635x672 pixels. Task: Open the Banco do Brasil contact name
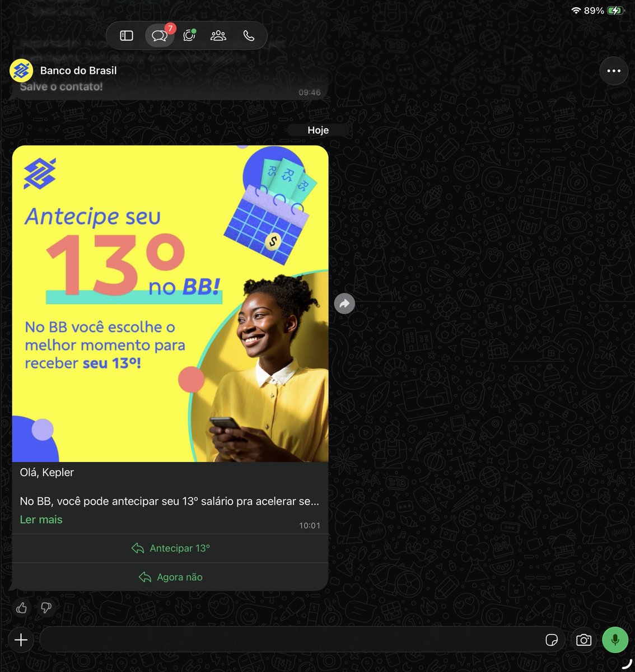[x=78, y=71]
